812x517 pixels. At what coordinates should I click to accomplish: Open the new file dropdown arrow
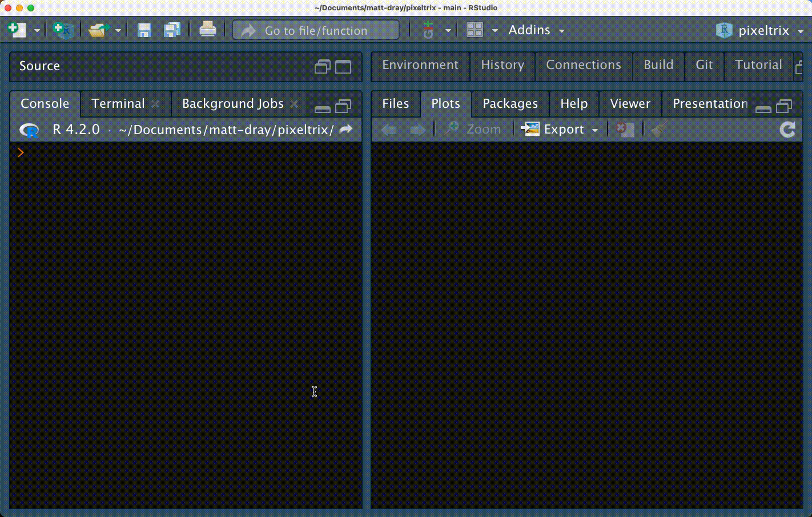pyautogui.click(x=36, y=29)
